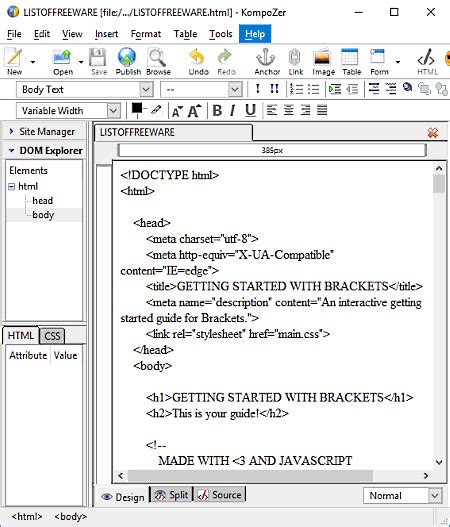Screen dimensions: 450x527
Task: Toggle single exclamation emphasis button
Action: (x=257, y=89)
